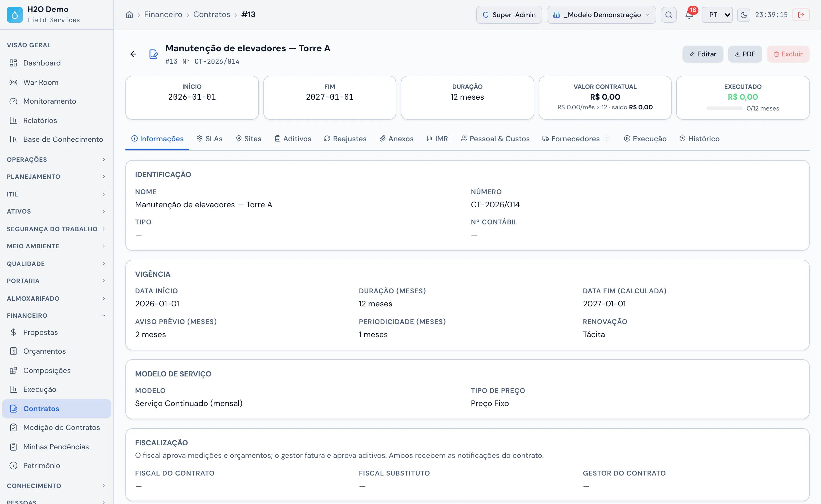Open the PT language selector
821x504 pixels.
717,15
